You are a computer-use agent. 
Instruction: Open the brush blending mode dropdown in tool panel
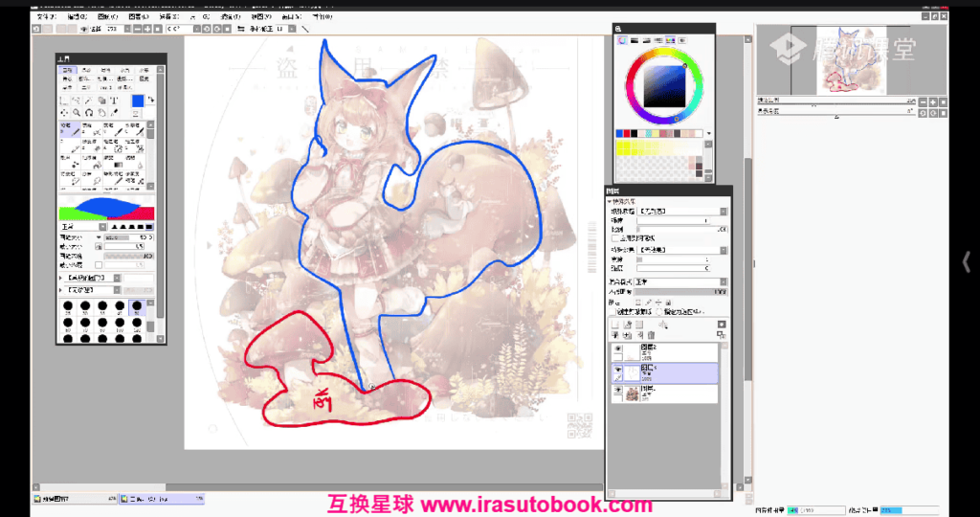coord(82,227)
